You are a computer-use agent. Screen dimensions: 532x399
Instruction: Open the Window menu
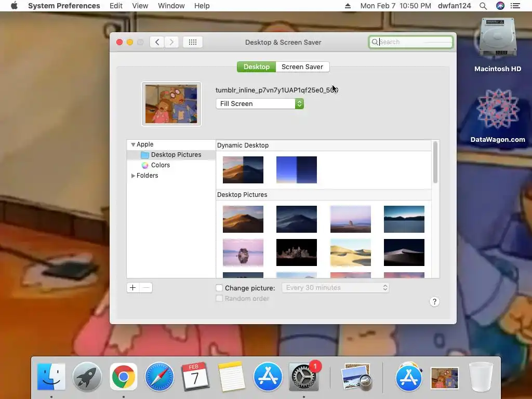click(x=171, y=6)
